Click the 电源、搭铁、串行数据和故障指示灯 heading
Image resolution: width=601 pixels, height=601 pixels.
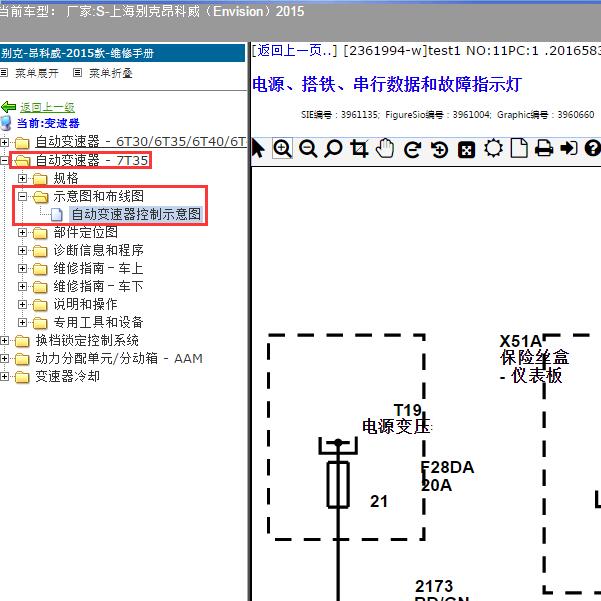(x=387, y=84)
